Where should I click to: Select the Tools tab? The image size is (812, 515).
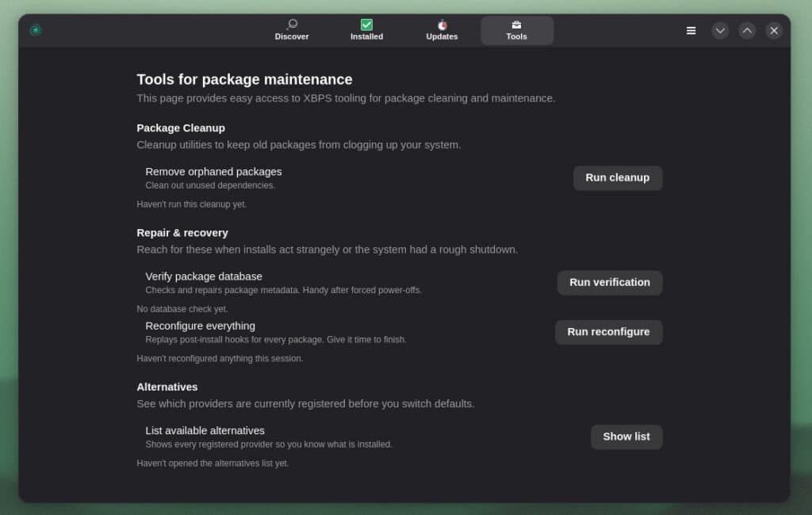point(517,30)
